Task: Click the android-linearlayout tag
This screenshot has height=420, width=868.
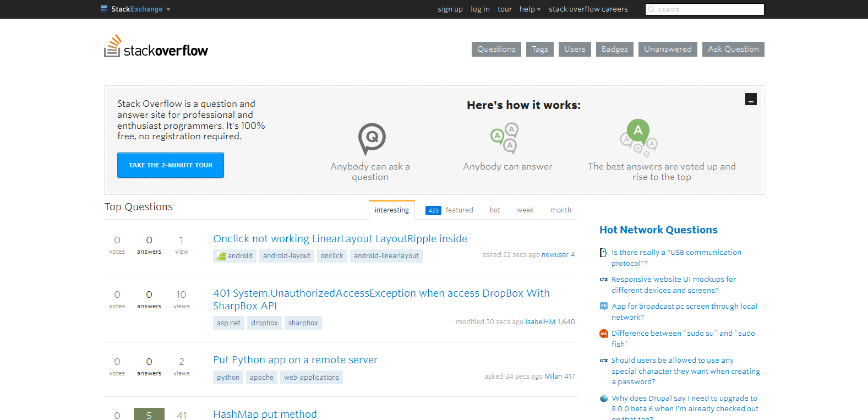Action: 386,256
